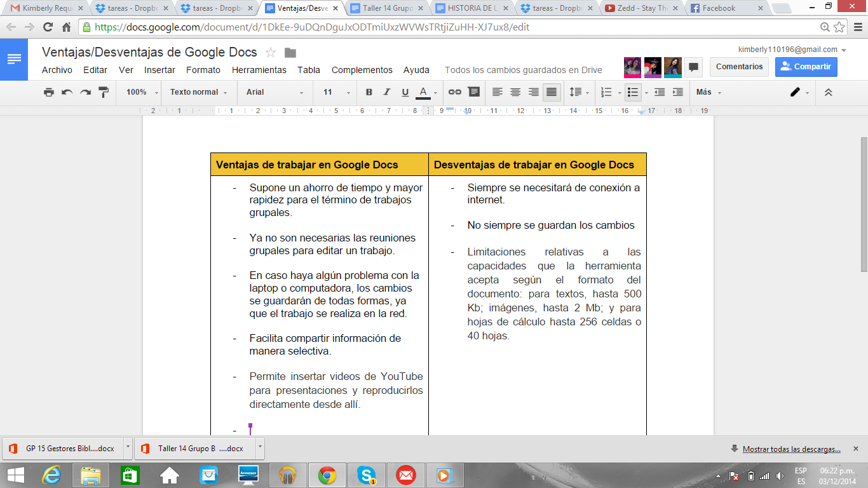Image resolution: width=868 pixels, height=488 pixels.
Task: Open the Archivo menu
Action: 57,70
